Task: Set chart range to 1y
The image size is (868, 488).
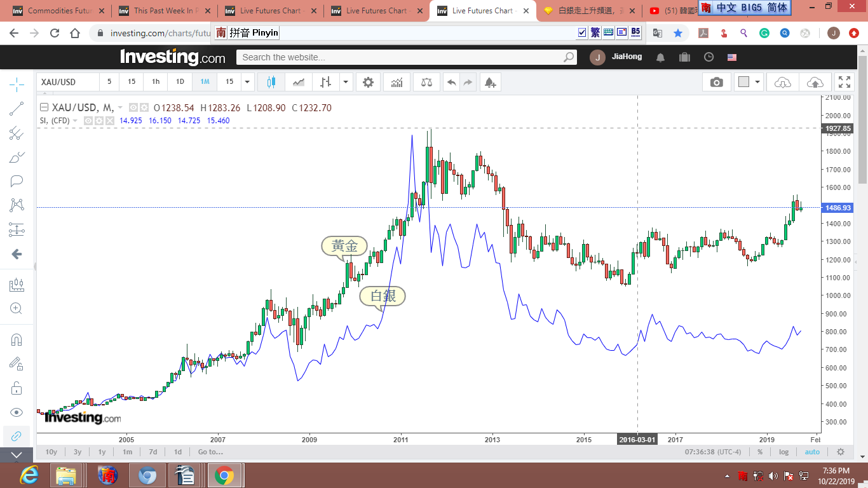Action: pyautogui.click(x=102, y=452)
